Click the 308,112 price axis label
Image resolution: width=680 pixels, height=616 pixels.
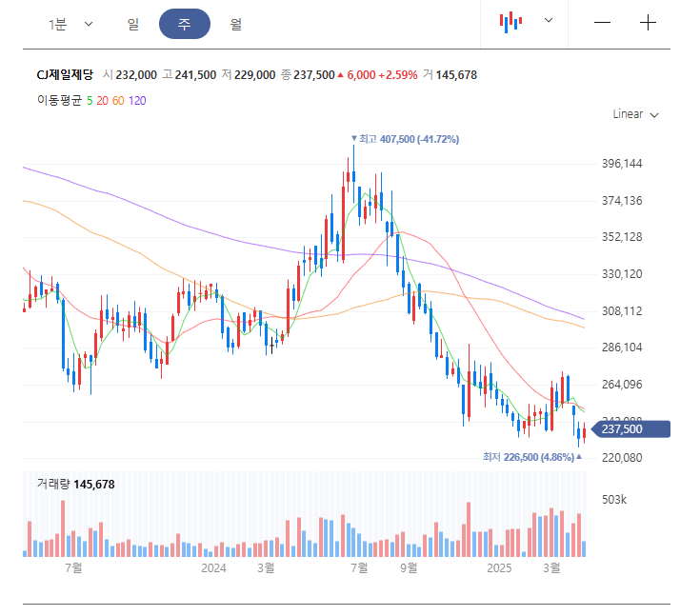[x=622, y=311]
